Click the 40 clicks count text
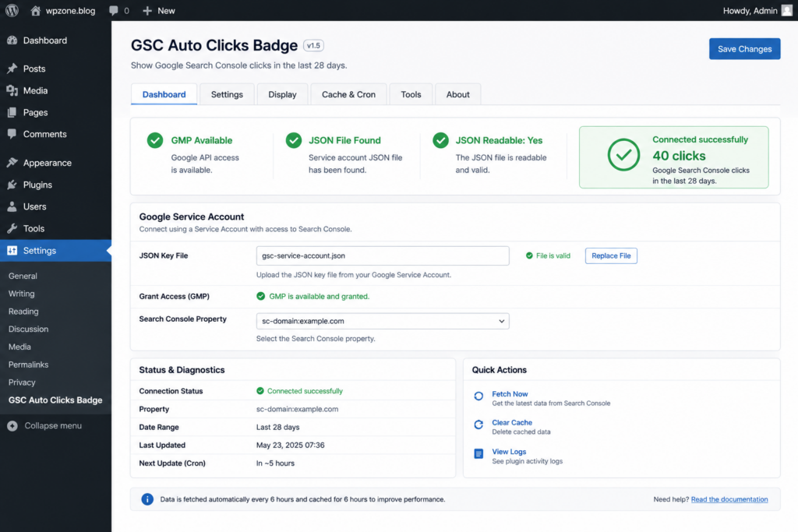This screenshot has height=532, width=798. tap(679, 156)
